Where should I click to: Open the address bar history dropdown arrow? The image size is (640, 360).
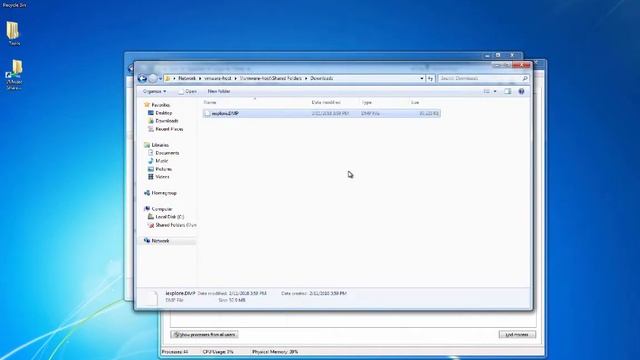tap(422, 78)
